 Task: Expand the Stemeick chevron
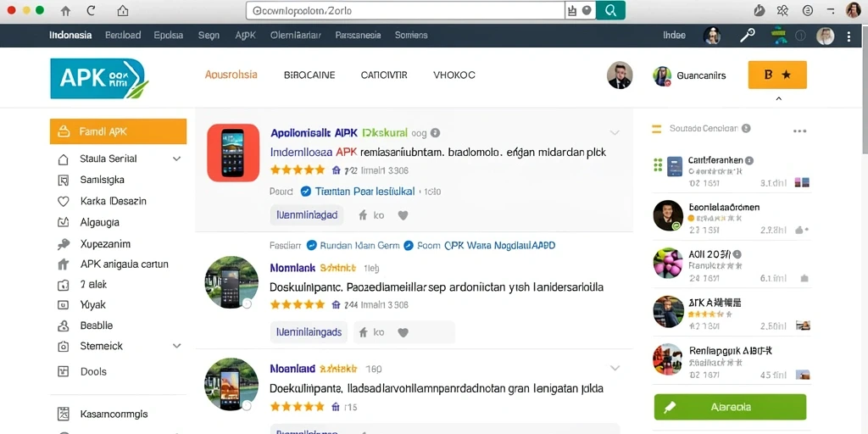tap(176, 346)
